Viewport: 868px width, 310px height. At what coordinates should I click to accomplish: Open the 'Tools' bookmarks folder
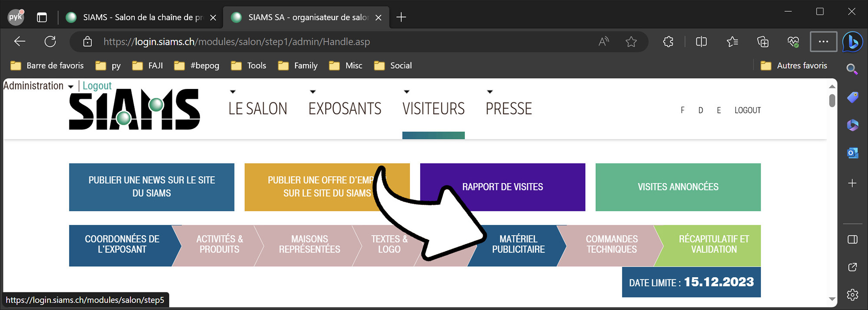[249, 66]
